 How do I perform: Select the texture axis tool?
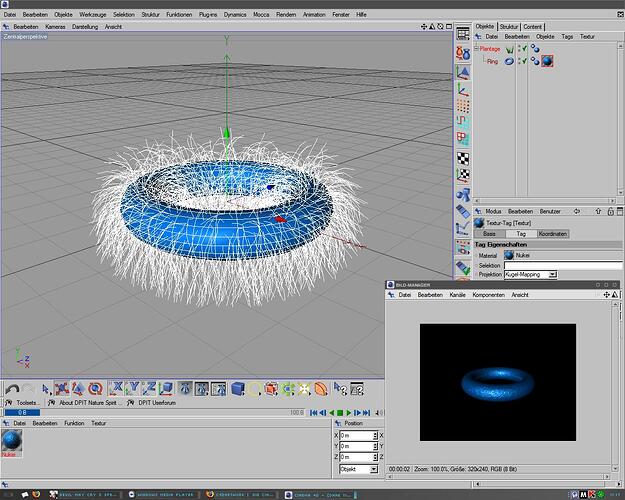click(x=463, y=175)
